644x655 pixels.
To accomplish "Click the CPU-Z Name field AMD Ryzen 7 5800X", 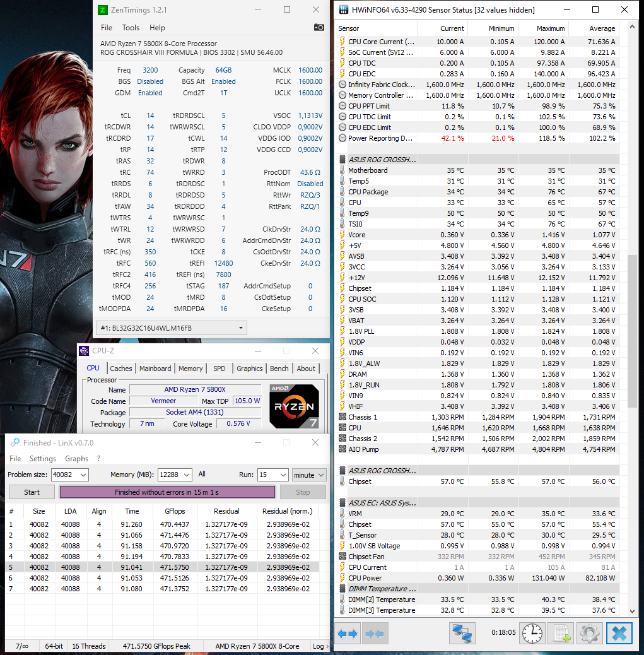I will (195, 389).
